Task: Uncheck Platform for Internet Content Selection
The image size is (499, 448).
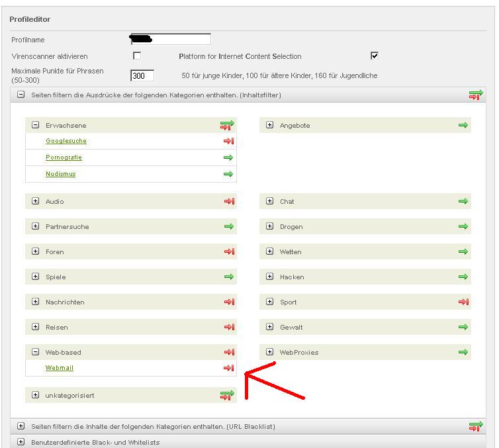Action: click(375, 56)
